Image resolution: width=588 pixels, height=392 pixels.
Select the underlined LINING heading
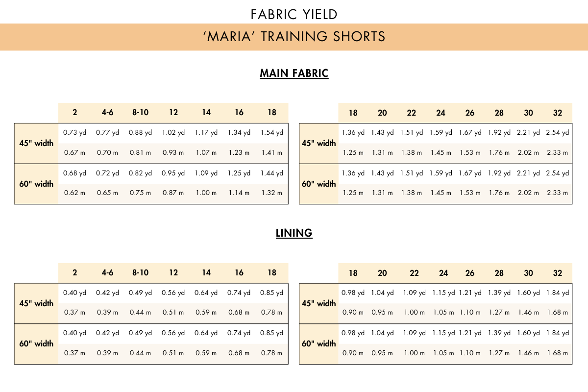[294, 233]
